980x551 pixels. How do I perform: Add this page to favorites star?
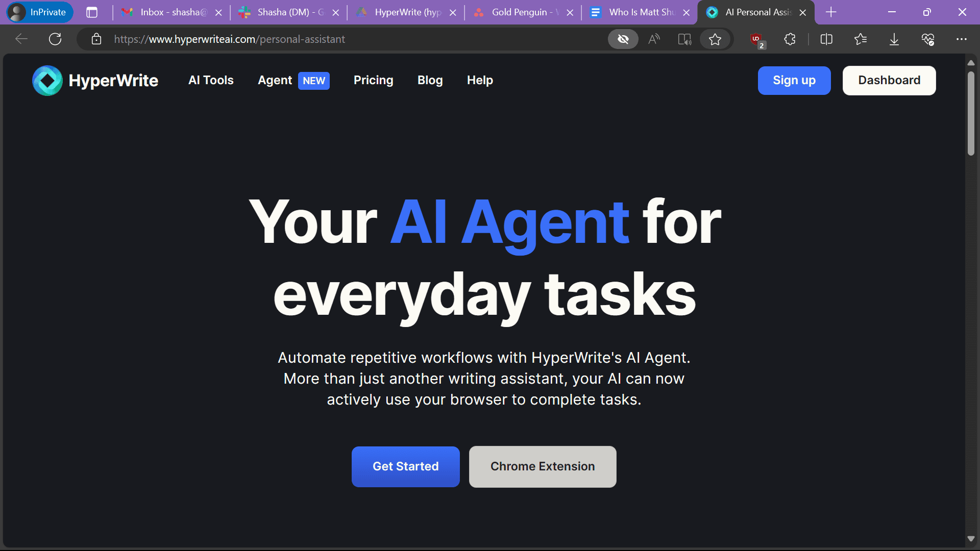[715, 39]
